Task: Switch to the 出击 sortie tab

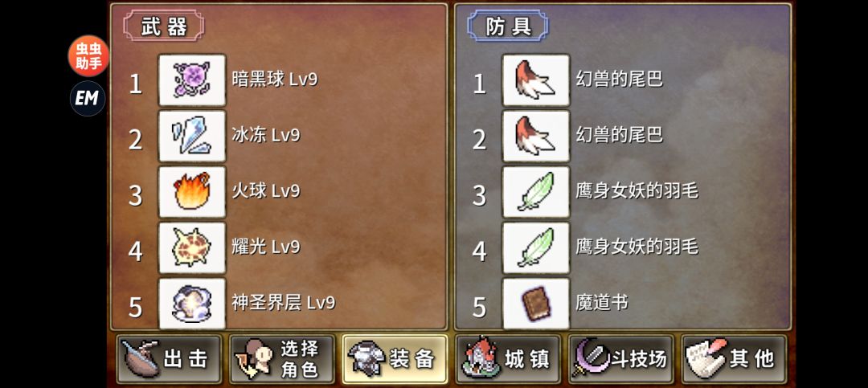Action: pos(169,359)
